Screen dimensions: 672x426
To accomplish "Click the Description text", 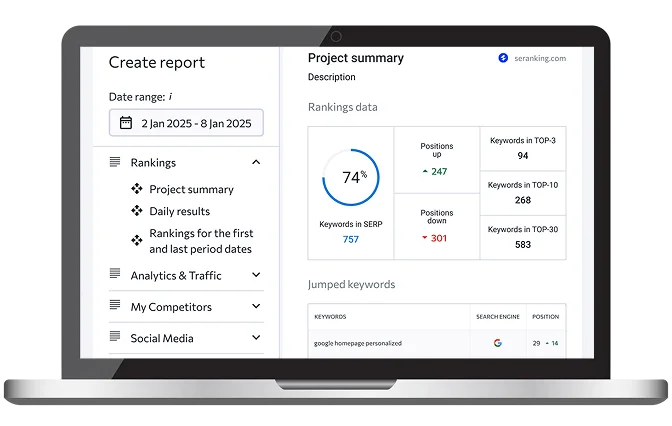I will click(x=332, y=77).
